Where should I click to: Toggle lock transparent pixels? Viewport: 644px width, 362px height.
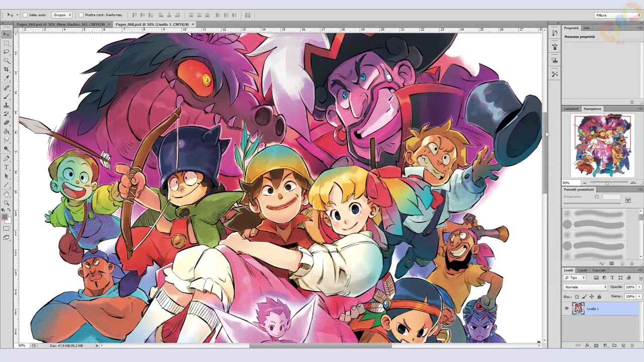point(577,297)
